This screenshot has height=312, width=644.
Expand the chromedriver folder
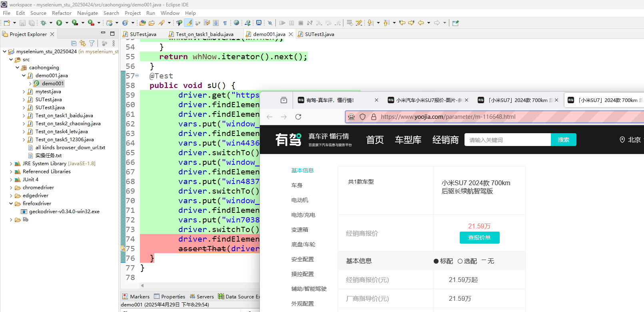point(11,188)
